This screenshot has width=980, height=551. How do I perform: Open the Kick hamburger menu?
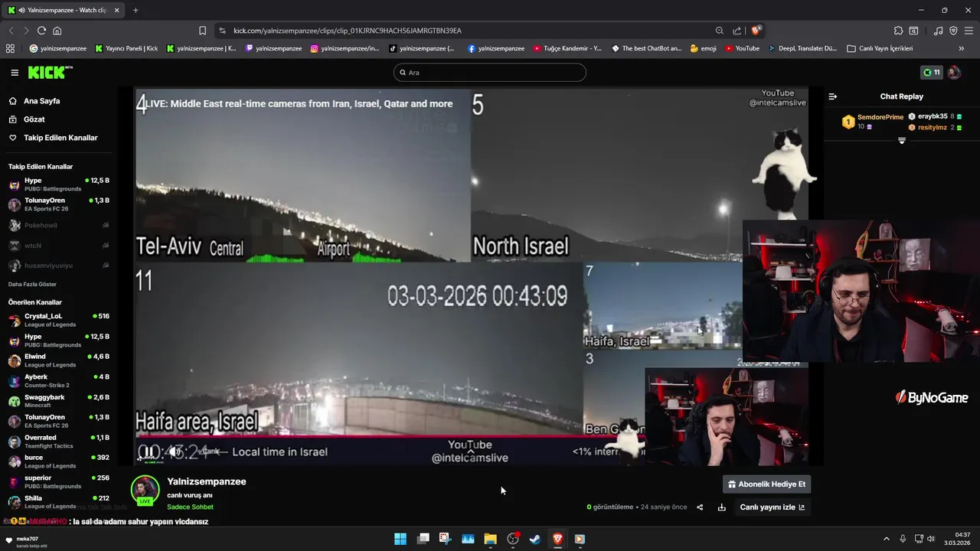click(x=15, y=73)
